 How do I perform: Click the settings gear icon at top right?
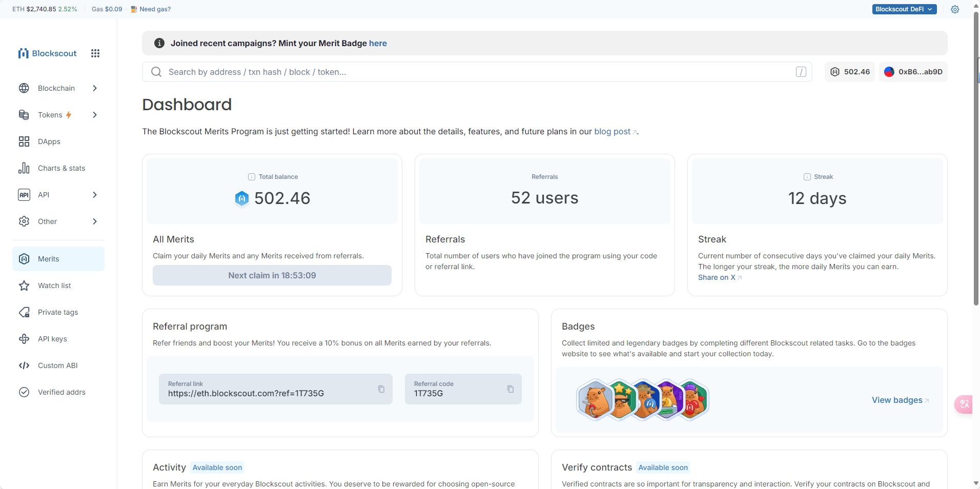point(955,9)
